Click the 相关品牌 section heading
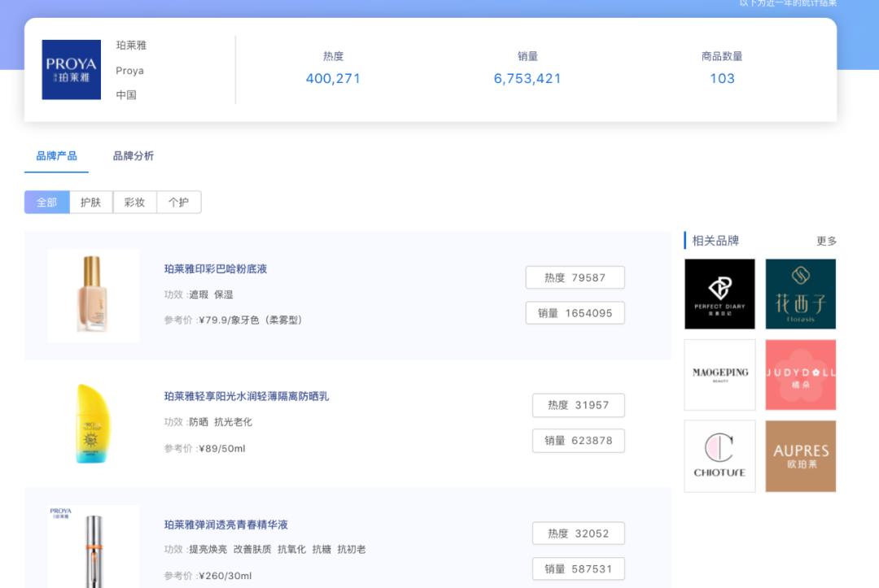This screenshot has height=588, width=879. click(x=716, y=241)
